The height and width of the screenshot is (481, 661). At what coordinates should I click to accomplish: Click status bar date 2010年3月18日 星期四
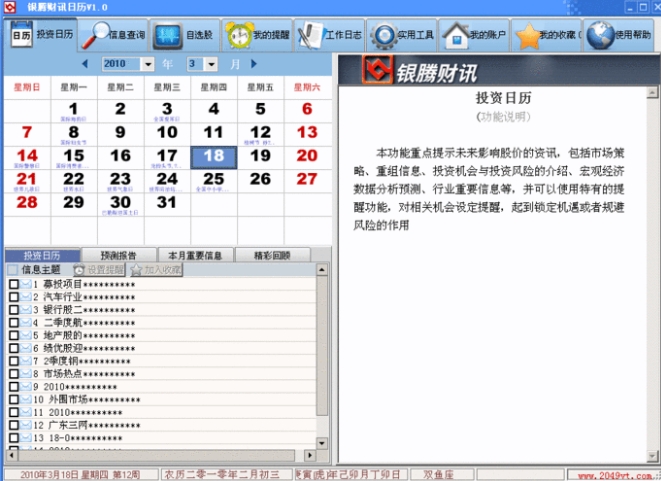click(81, 475)
